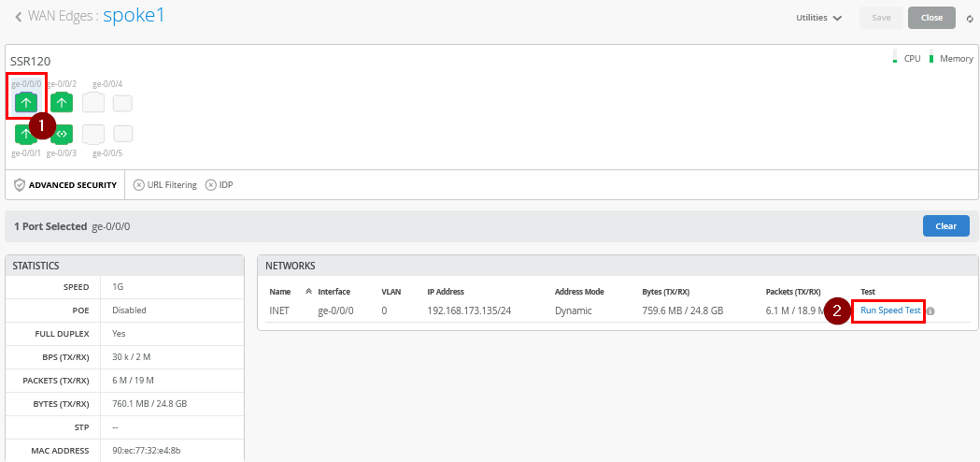Image resolution: width=980 pixels, height=462 pixels.
Task: Click the IP Address column header
Action: [446, 292]
